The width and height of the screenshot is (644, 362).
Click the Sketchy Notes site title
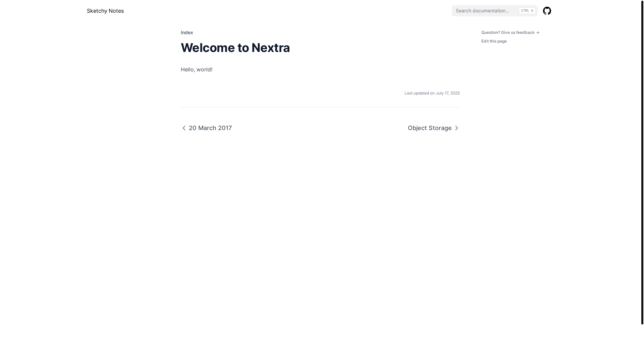(x=105, y=11)
